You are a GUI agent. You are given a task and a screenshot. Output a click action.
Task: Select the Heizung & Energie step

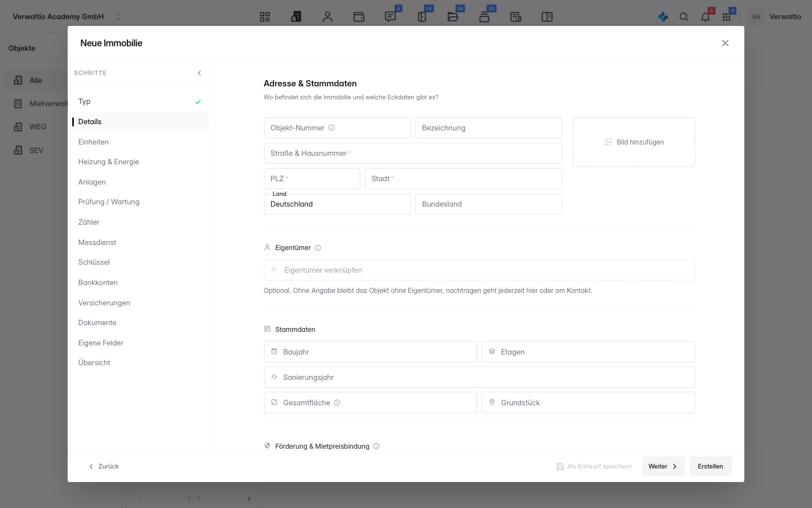tap(140, 162)
